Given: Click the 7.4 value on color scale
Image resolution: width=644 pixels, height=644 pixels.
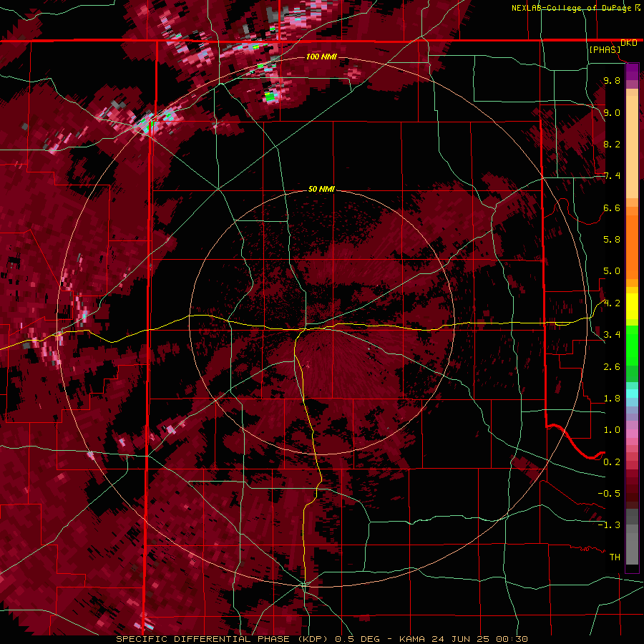Looking at the screenshot, I should click(x=612, y=176).
